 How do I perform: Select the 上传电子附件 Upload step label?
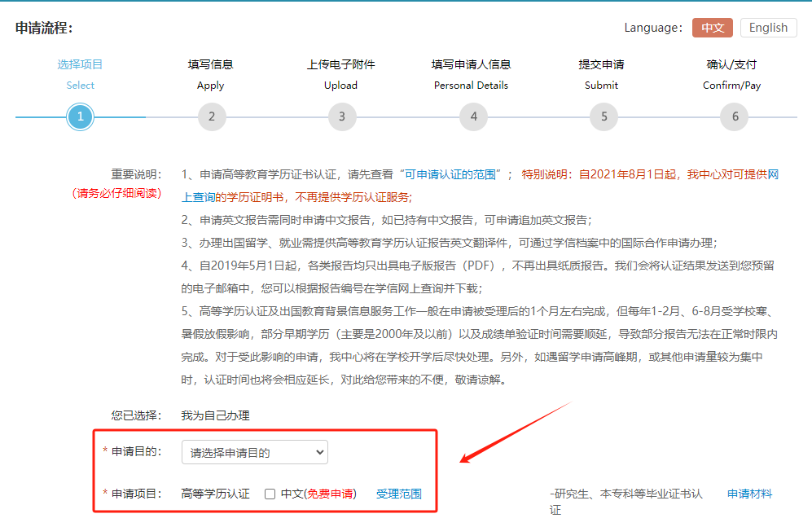coord(340,75)
